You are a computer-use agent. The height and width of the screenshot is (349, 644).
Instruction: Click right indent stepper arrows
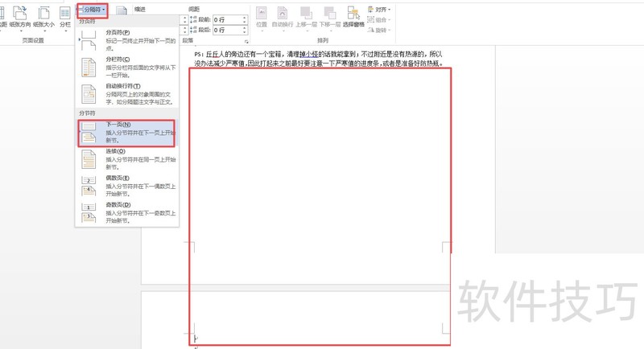pyautogui.click(x=184, y=30)
